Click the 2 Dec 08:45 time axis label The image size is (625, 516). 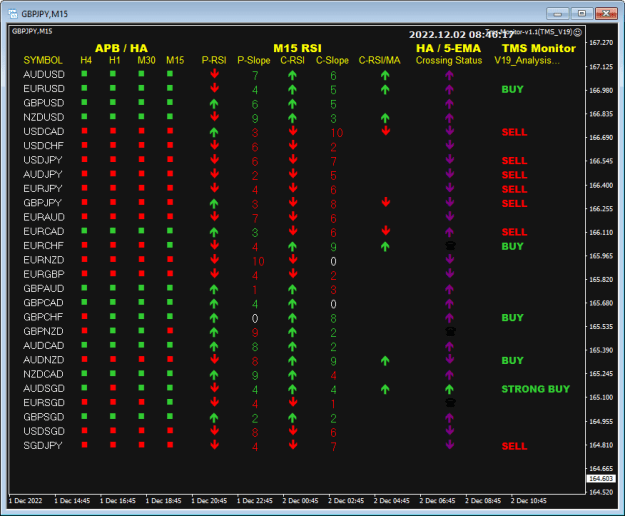click(483, 501)
